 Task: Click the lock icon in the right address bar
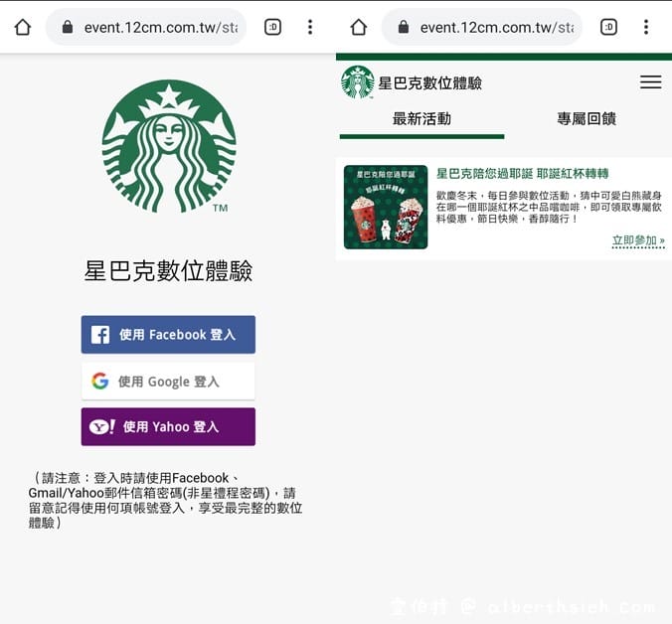tap(404, 27)
